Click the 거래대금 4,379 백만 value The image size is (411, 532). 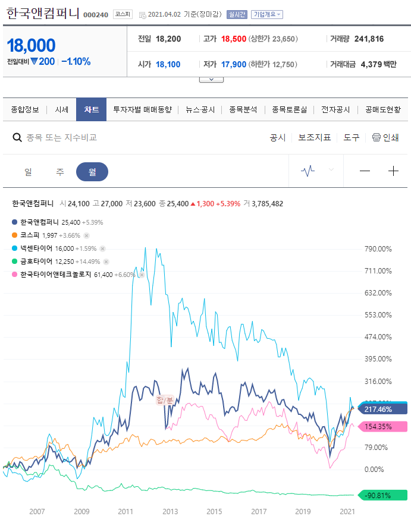378,64
